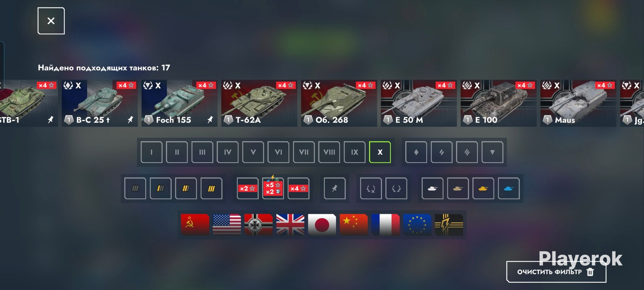644x290 pixels.
Task: Toggle the single diamond class filter
Action: pos(416,152)
